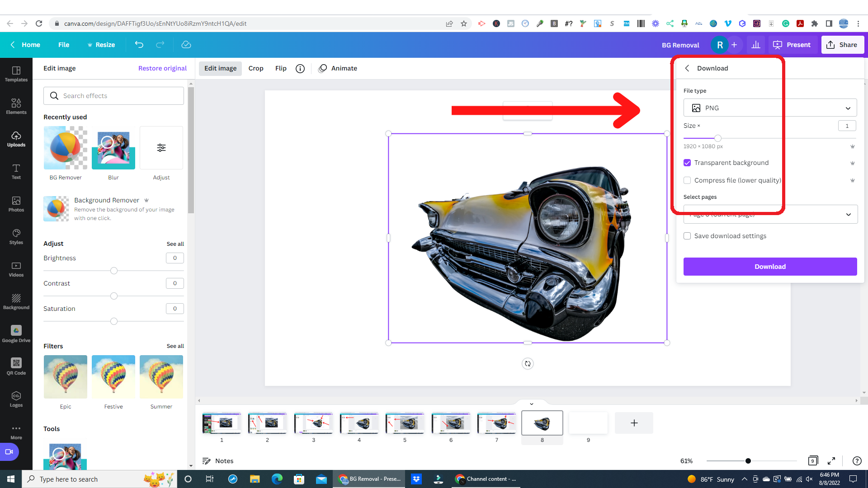Click the purple Download button
The image size is (868, 488).
click(x=769, y=266)
